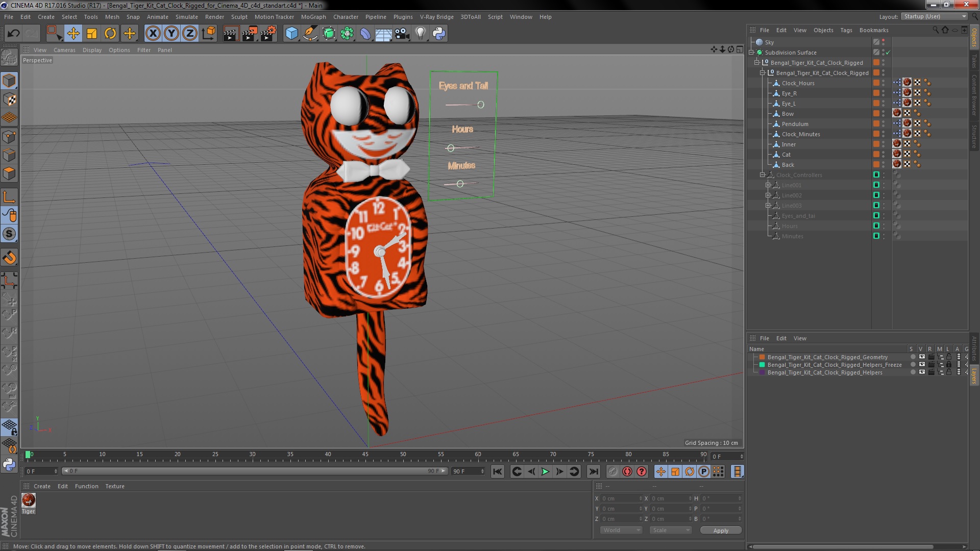Open the MoGraph menu

(x=313, y=17)
